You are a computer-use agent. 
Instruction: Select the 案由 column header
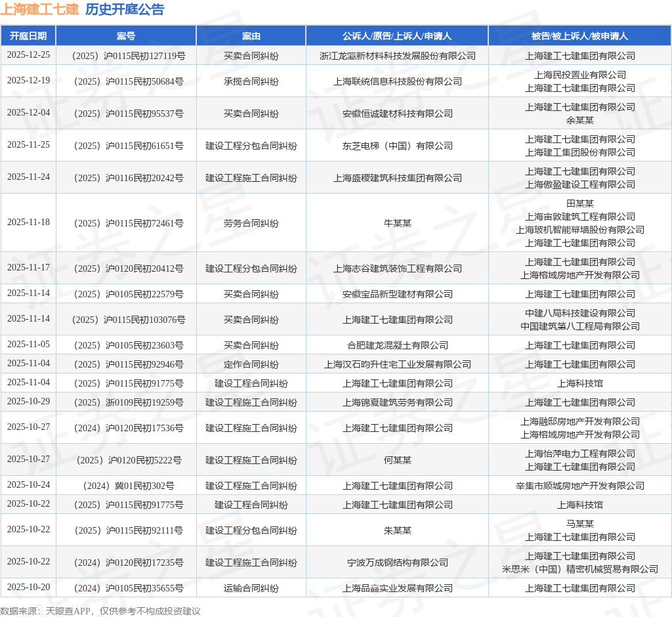click(252, 35)
